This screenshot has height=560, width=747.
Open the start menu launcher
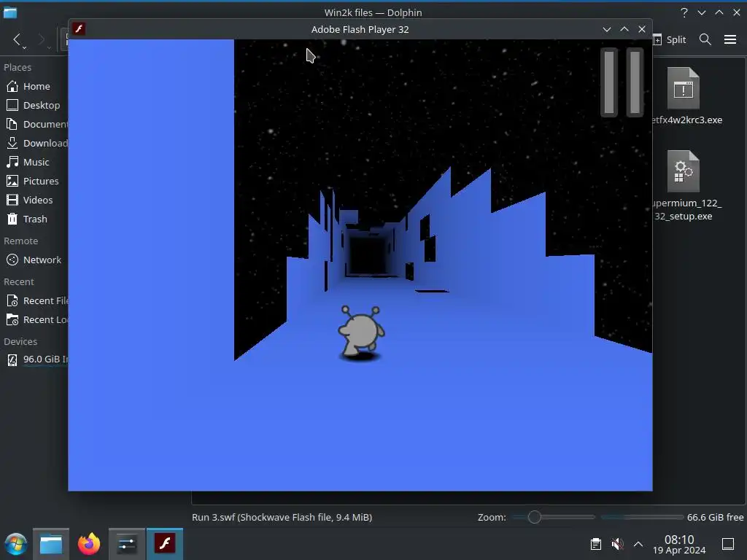click(15, 544)
